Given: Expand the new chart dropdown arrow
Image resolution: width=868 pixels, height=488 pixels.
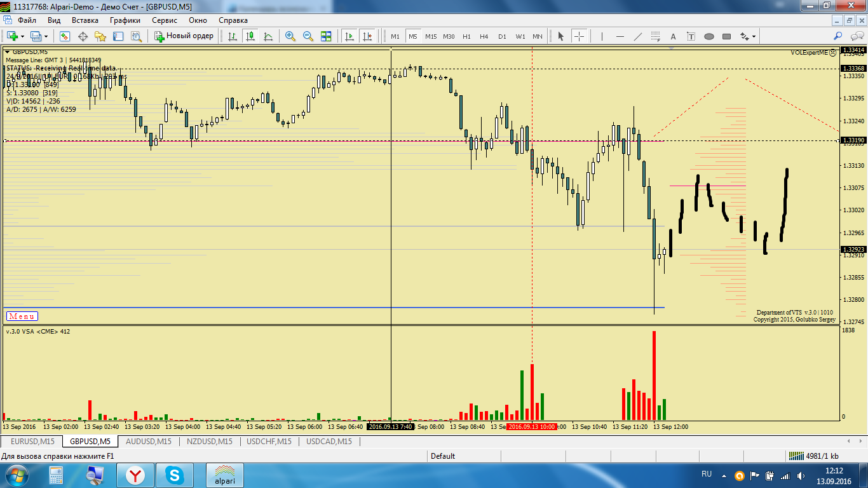Looking at the screenshot, I should [x=22, y=36].
